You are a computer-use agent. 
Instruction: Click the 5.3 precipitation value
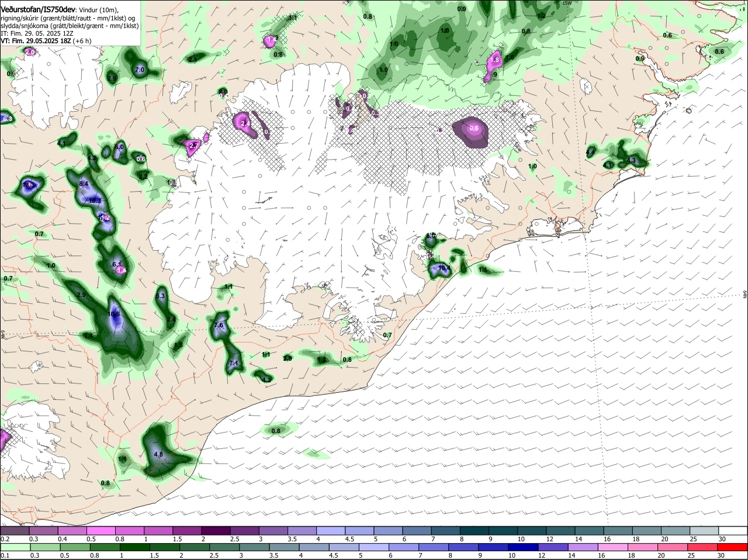coord(160,296)
